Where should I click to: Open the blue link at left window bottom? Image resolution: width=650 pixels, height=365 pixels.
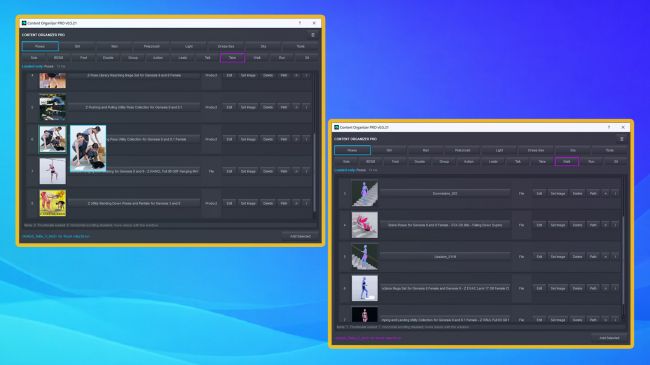point(56,236)
